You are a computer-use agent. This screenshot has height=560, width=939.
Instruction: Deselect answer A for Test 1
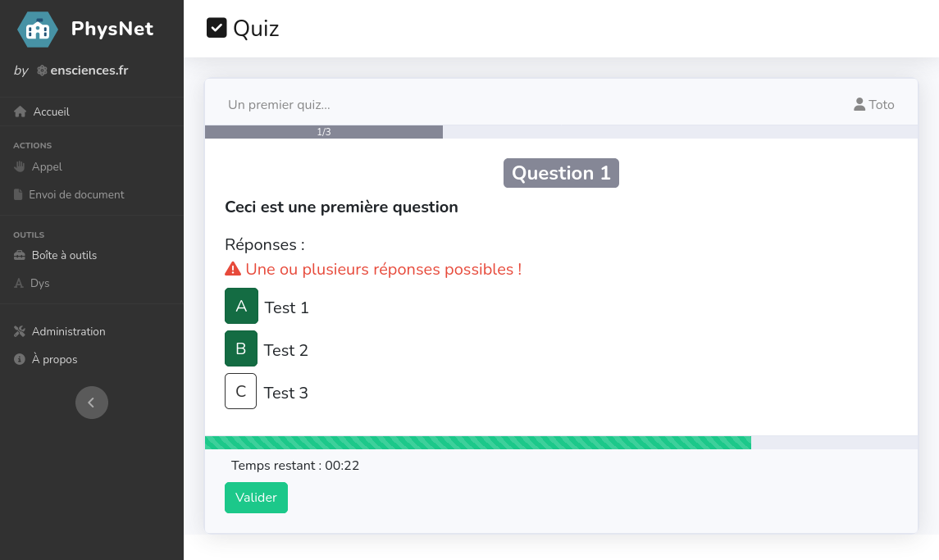pyautogui.click(x=241, y=306)
